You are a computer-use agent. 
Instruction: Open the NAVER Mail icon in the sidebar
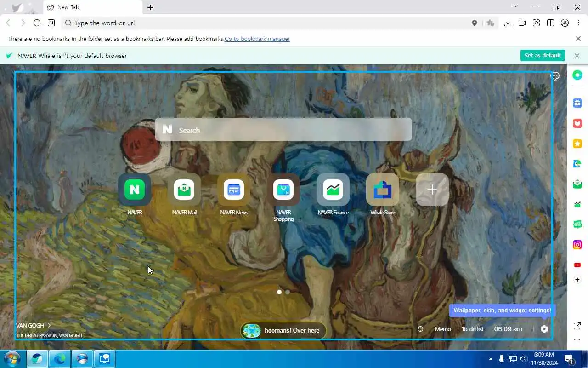577,184
